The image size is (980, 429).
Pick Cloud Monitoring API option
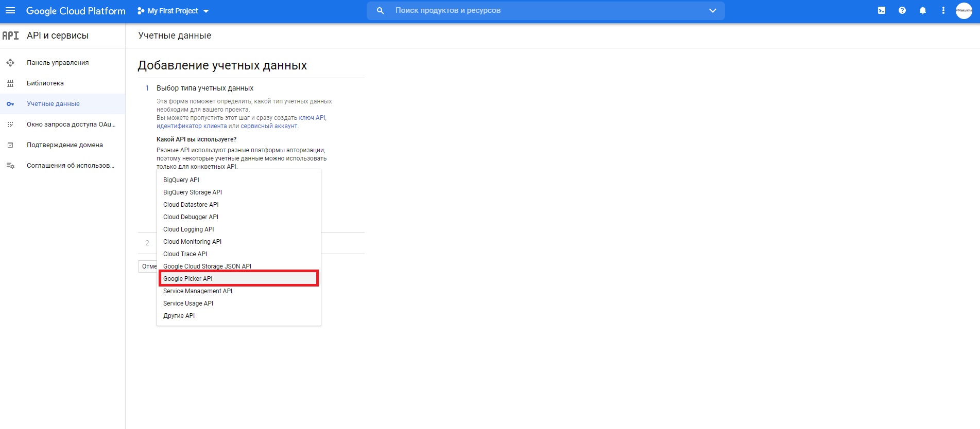(x=239, y=242)
